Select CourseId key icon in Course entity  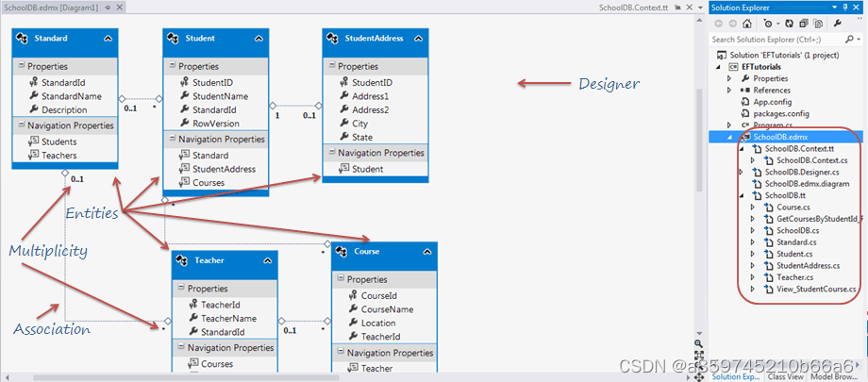353,295
